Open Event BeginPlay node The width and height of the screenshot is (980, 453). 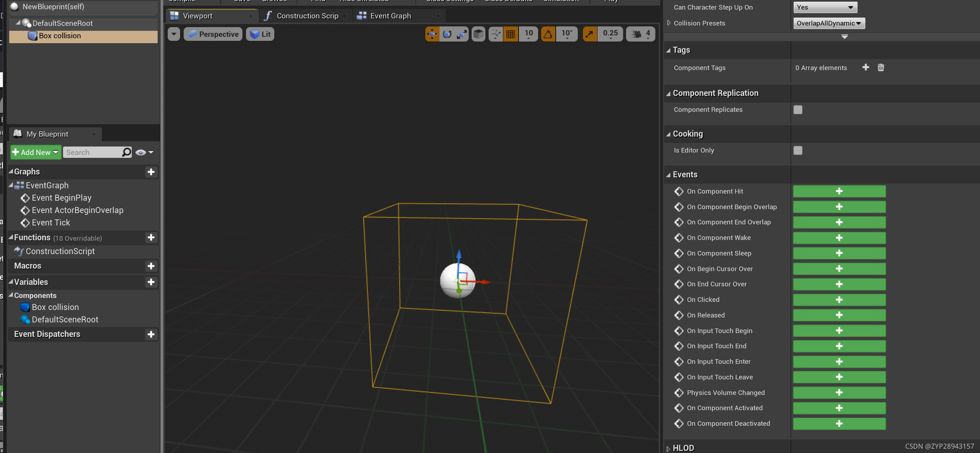(x=61, y=198)
